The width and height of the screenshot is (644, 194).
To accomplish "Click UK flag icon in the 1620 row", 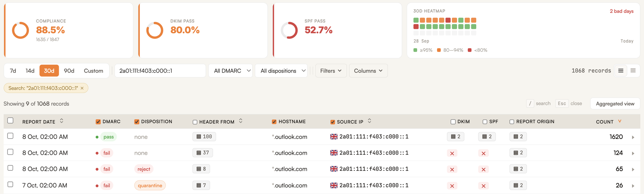I will coord(334,136).
